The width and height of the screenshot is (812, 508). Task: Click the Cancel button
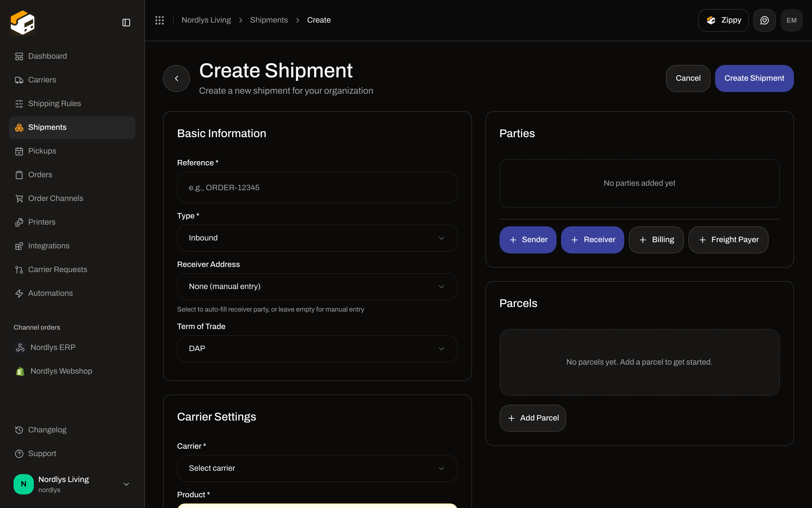click(688, 78)
